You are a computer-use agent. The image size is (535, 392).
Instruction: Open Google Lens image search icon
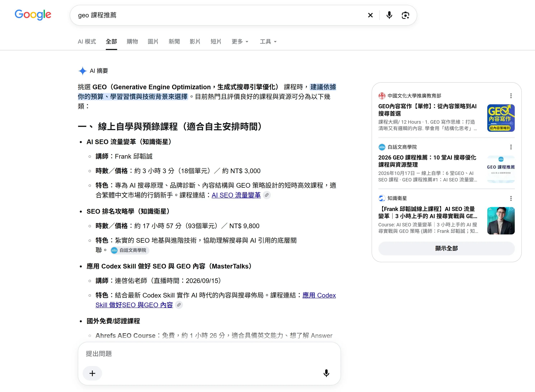click(x=405, y=15)
